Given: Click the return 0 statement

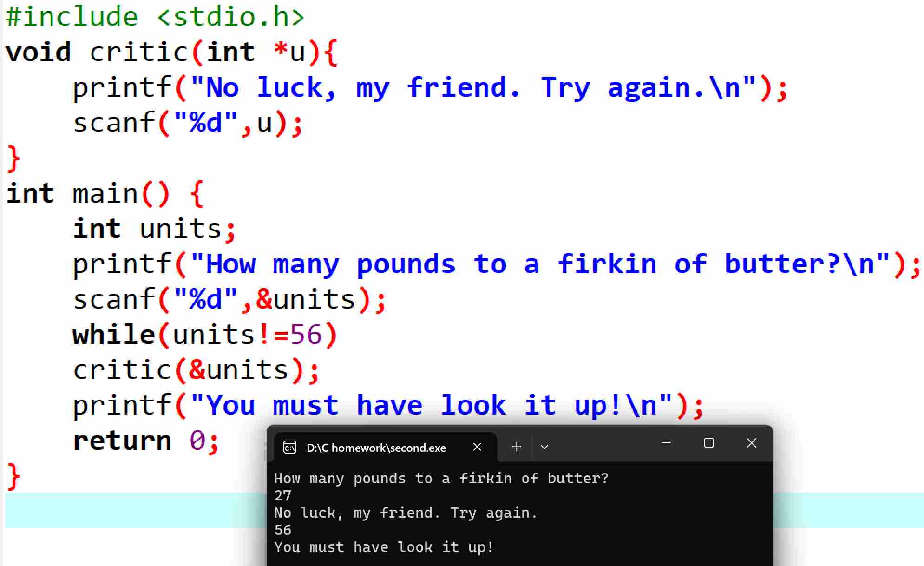Looking at the screenshot, I should pos(145,441).
